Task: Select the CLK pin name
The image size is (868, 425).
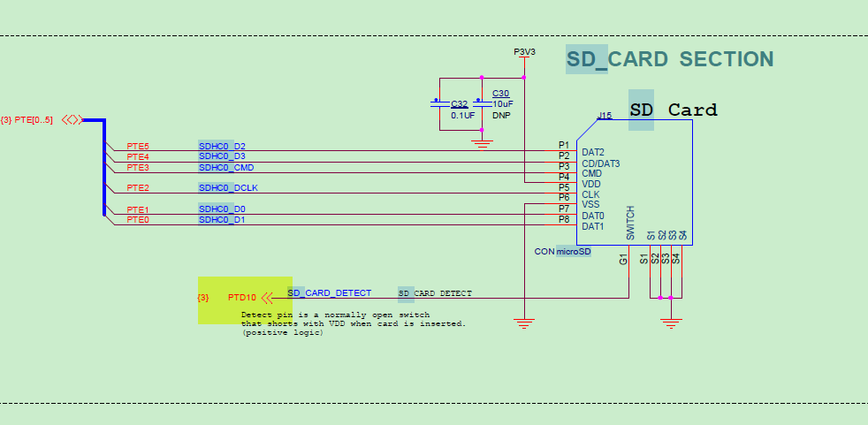Action: tap(590, 194)
